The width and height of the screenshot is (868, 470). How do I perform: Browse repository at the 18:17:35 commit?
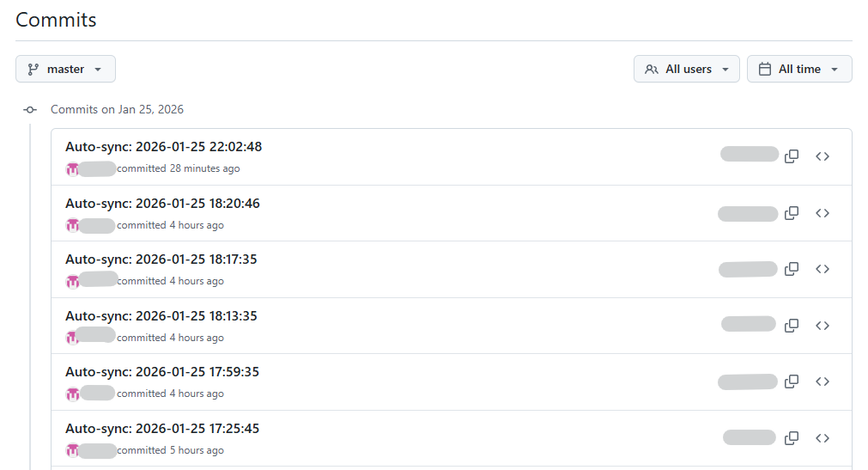pos(822,269)
